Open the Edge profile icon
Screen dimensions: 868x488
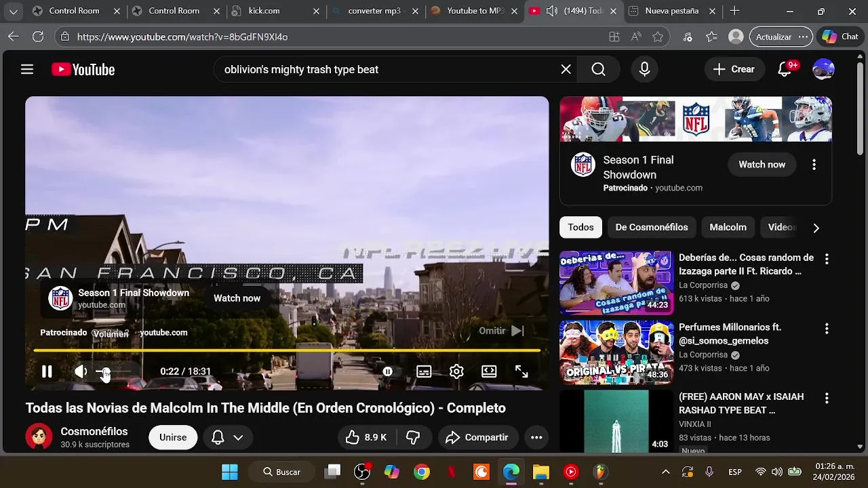[736, 37]
